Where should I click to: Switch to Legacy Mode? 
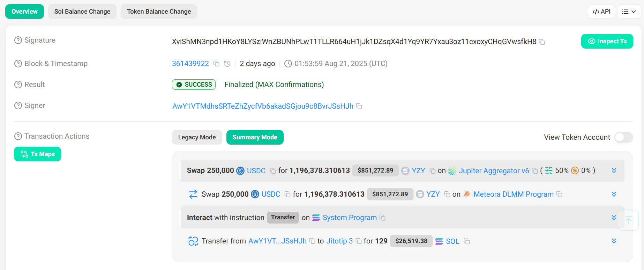click(197, 137)
